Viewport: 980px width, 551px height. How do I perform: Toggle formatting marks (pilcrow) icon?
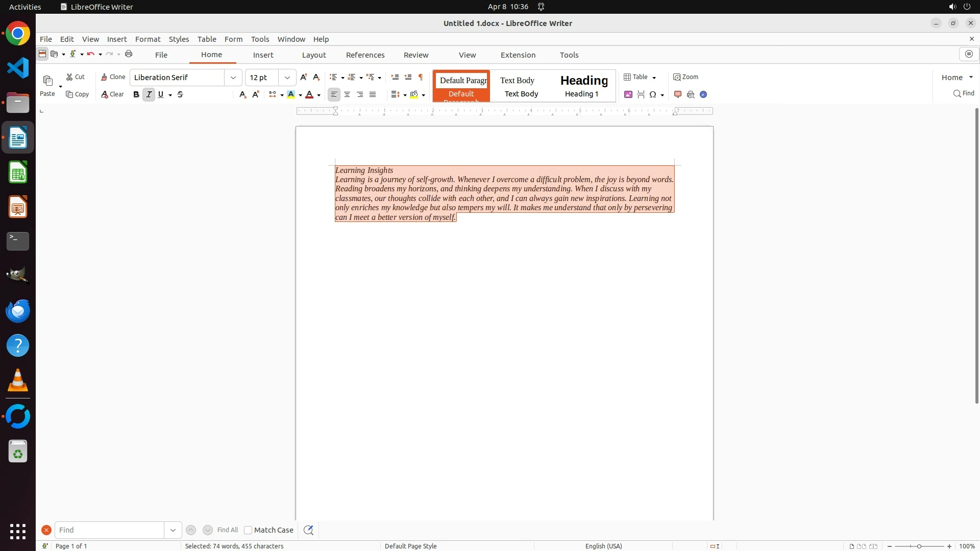point(421,77)
